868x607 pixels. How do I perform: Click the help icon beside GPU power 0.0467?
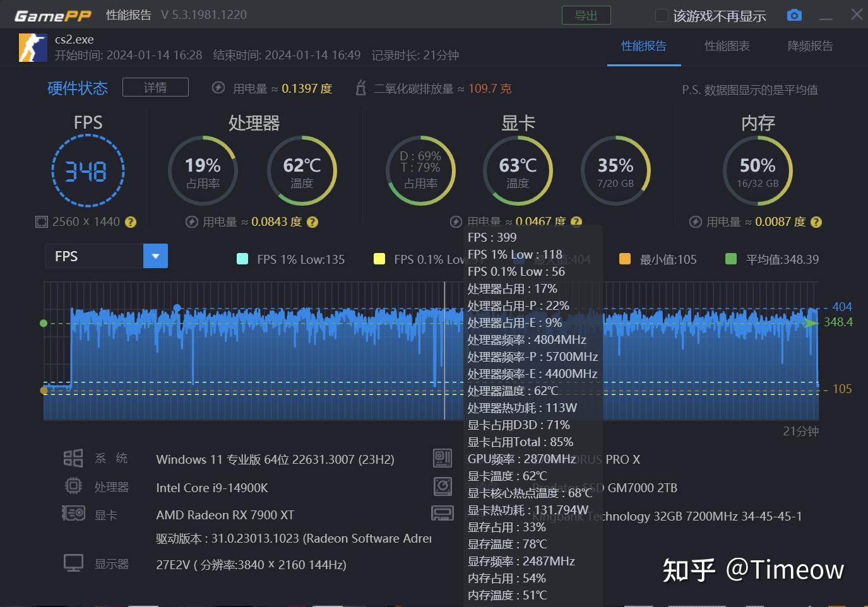[576, 221]
